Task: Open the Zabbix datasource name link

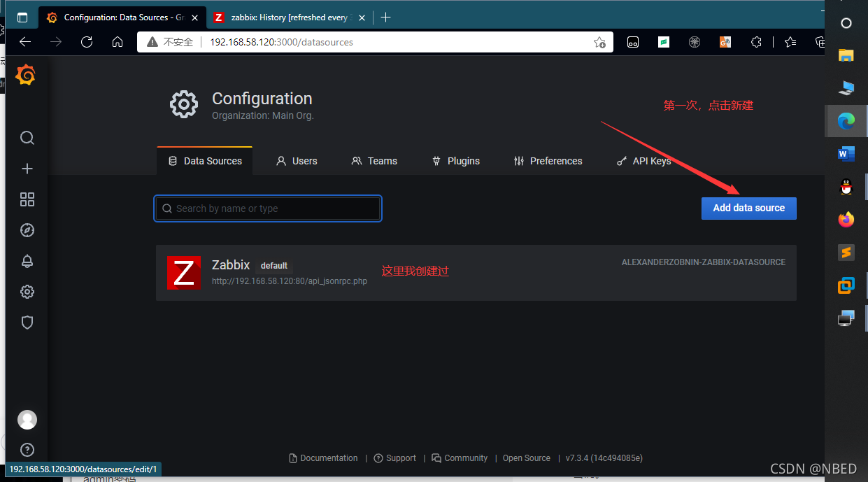Action: 231,265
